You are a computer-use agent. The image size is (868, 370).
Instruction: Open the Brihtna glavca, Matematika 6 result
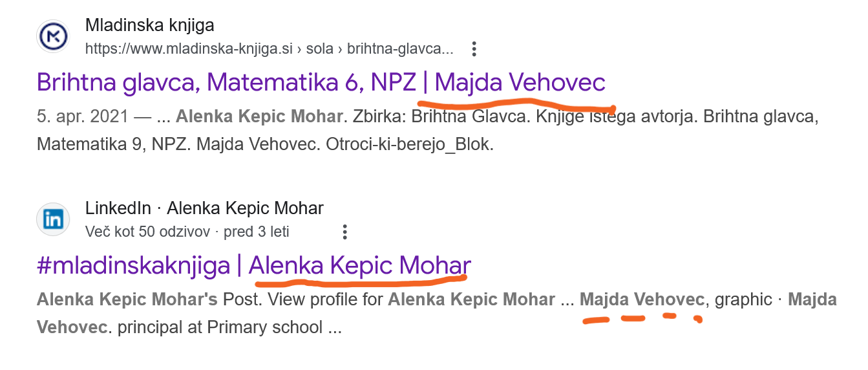point(321,83)
